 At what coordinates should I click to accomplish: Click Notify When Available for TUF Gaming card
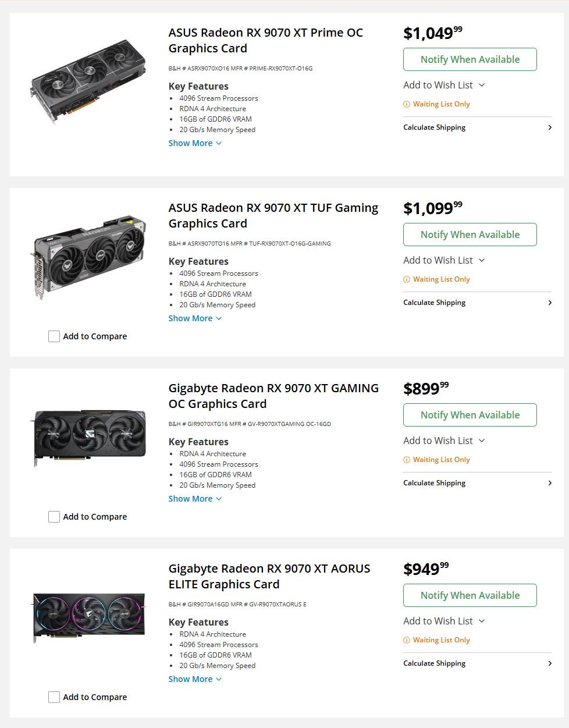(x=470, y=234)
